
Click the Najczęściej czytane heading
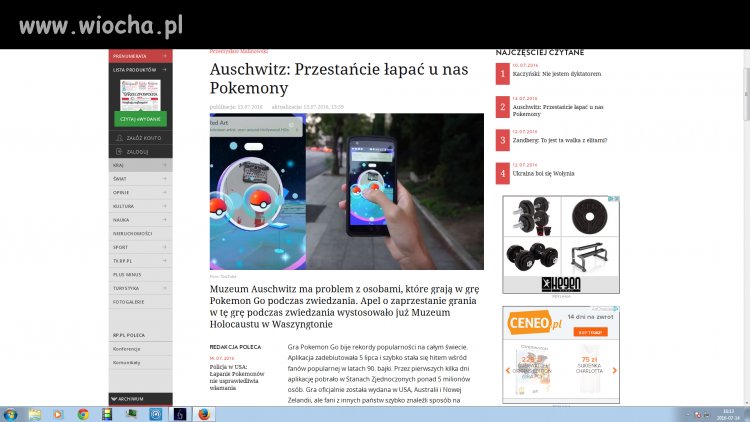[540, 53]
